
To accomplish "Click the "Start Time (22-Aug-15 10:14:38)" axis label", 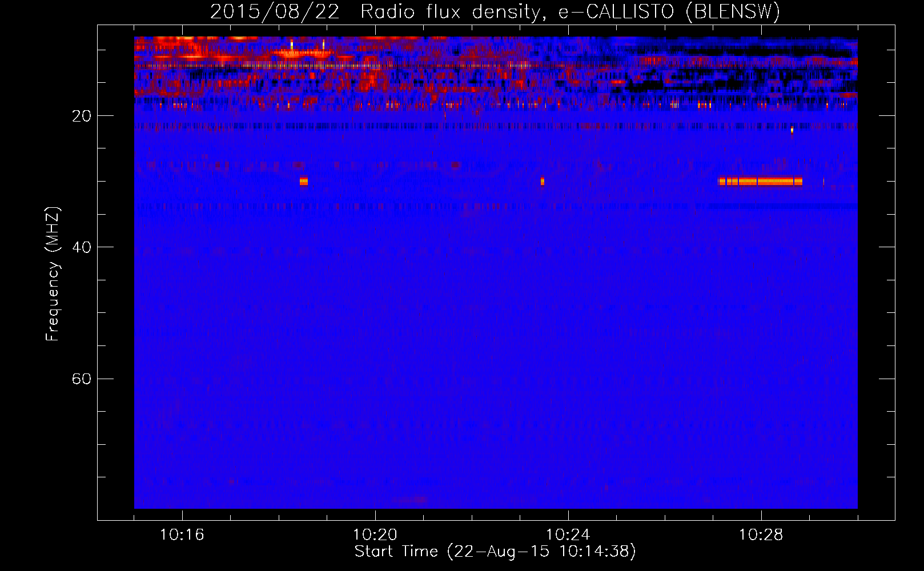I will pos(495,552).
